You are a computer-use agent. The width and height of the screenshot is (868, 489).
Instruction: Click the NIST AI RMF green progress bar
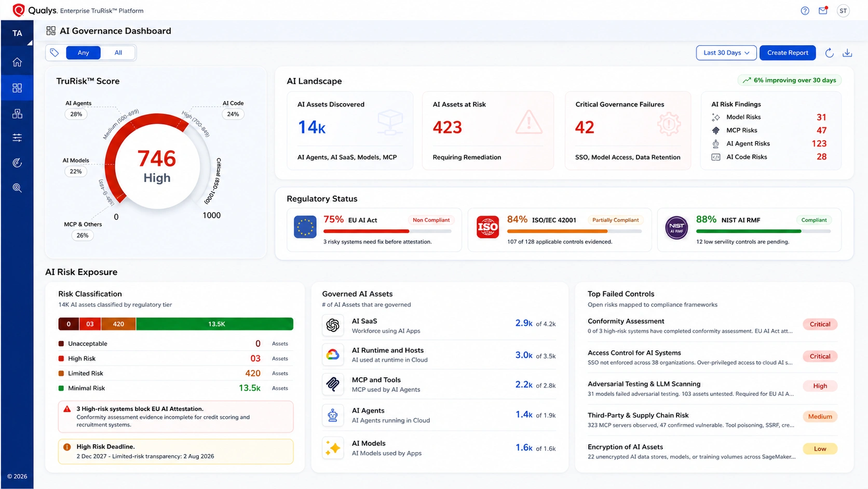(763, 231)
